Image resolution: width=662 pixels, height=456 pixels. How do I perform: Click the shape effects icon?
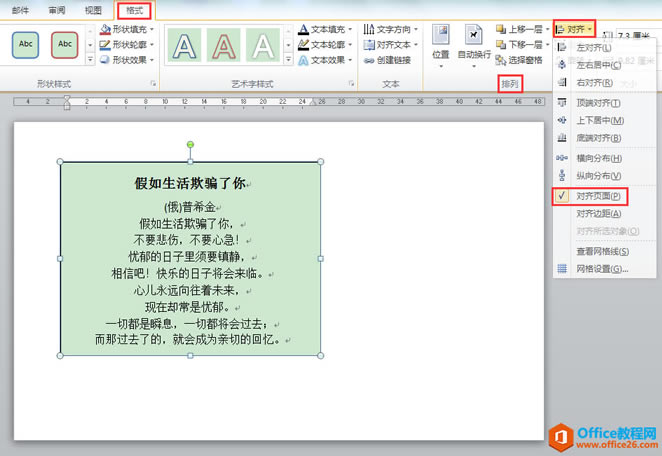coord(105,60)
